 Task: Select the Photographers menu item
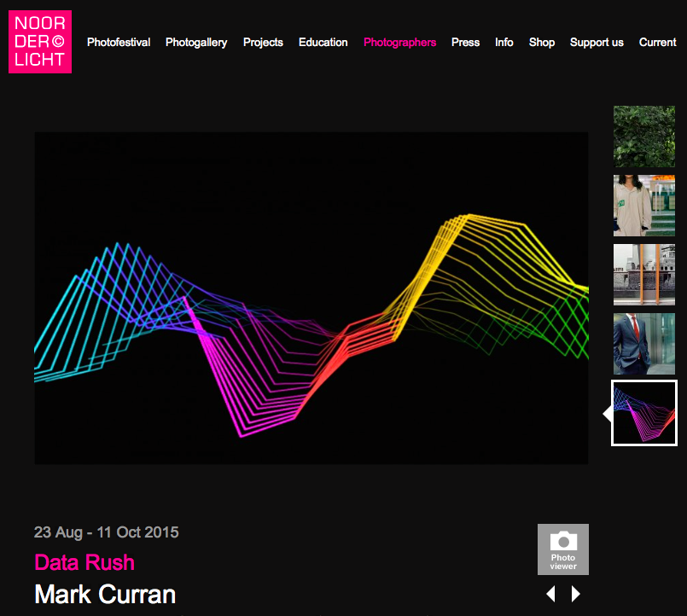point(399,43)
